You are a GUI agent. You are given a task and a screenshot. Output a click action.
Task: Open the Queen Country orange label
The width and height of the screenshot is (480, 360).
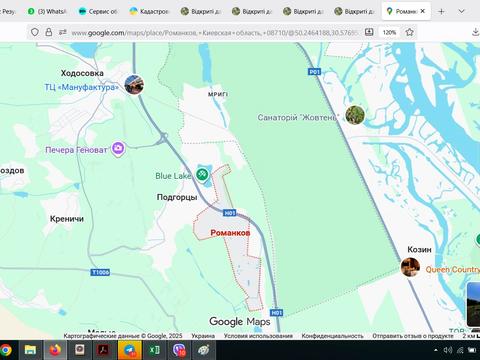[x=453, y=270]
